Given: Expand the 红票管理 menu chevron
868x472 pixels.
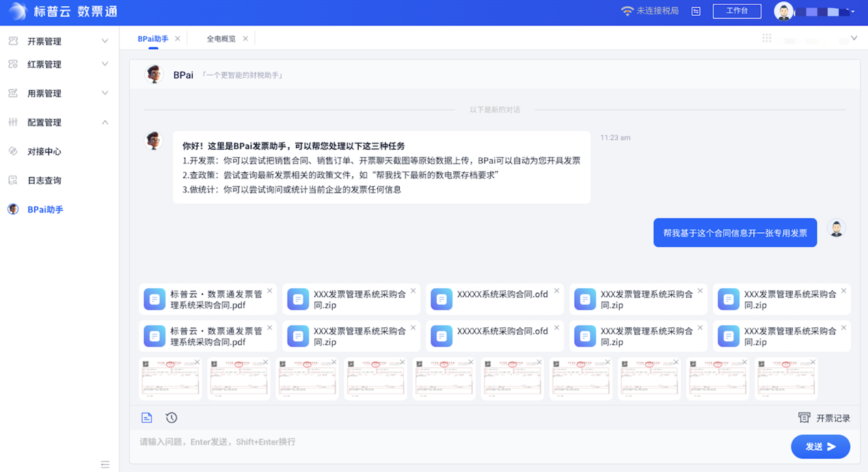Looking at the screenshot, I should click(x=105, y=64).
